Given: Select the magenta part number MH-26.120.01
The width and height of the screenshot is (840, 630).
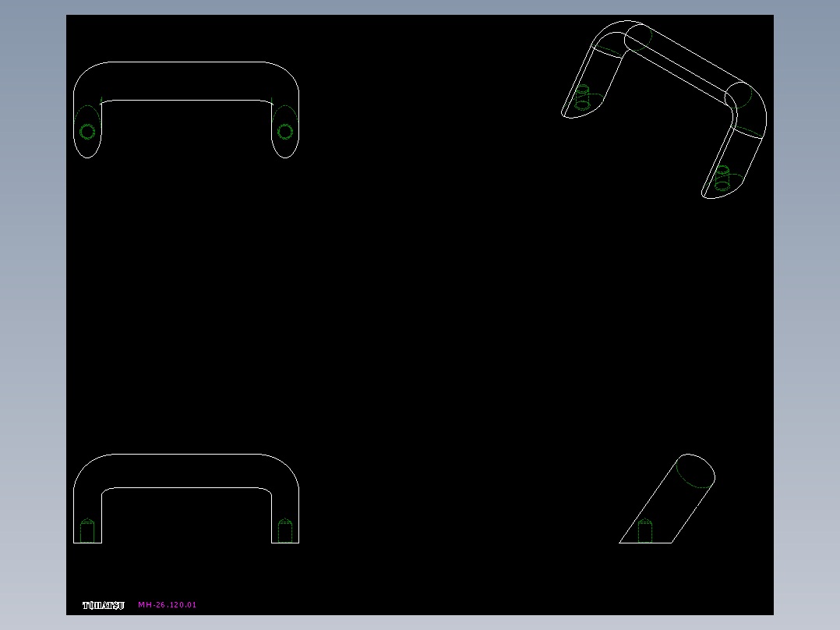Looking at the screenshot, I should pos(167,605).
